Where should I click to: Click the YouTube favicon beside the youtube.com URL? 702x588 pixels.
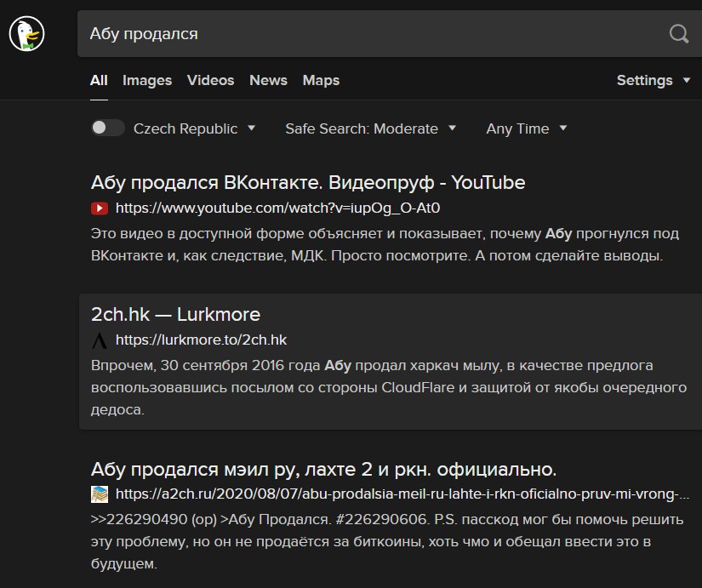(100, 208)
